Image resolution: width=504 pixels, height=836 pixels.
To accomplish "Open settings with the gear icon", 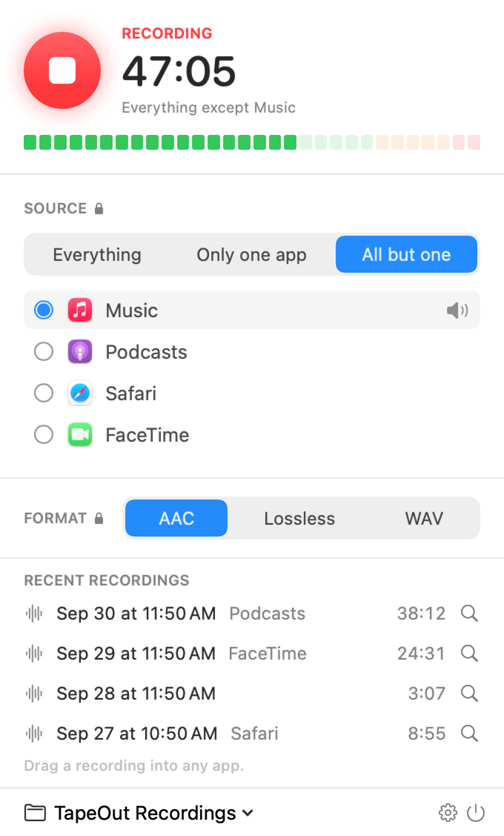I will [448, 813].
